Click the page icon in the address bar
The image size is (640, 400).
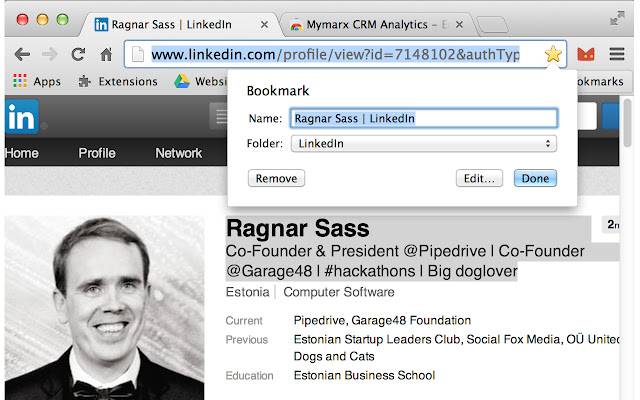click(x=138, y=54)
